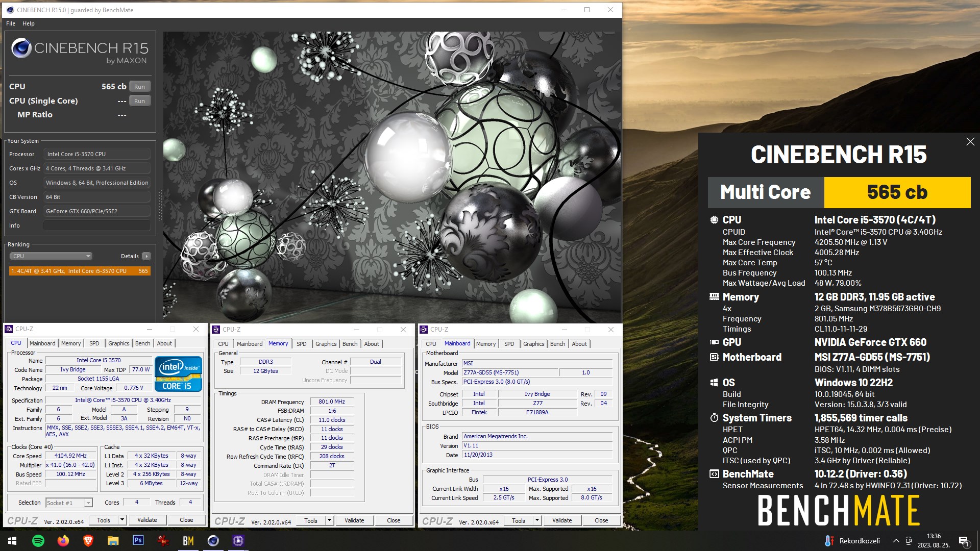Run the CPU multi-core benchmark
980x551 pixels.
click(140, 87)
